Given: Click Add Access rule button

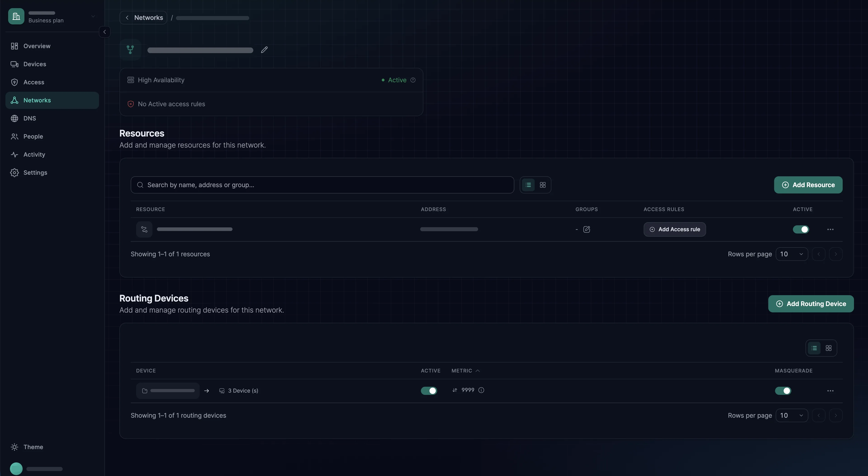Looking at the screenshot, I should (x=675, y=229).
